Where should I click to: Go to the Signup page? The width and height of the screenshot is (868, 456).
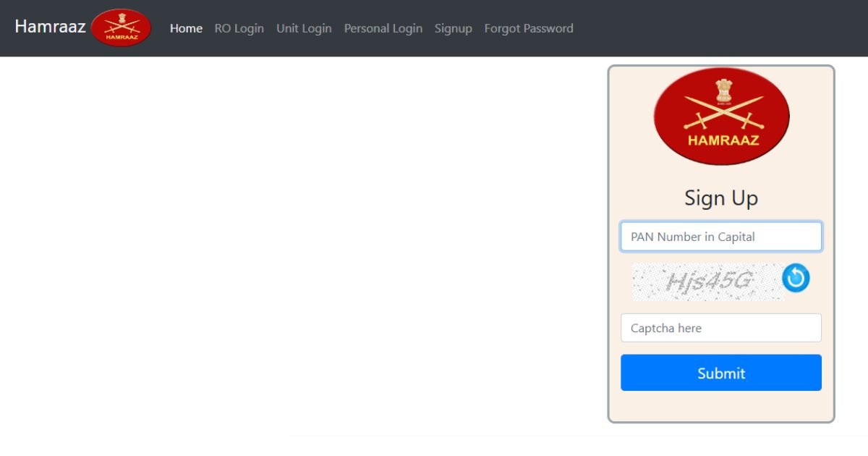pos(454,28)
